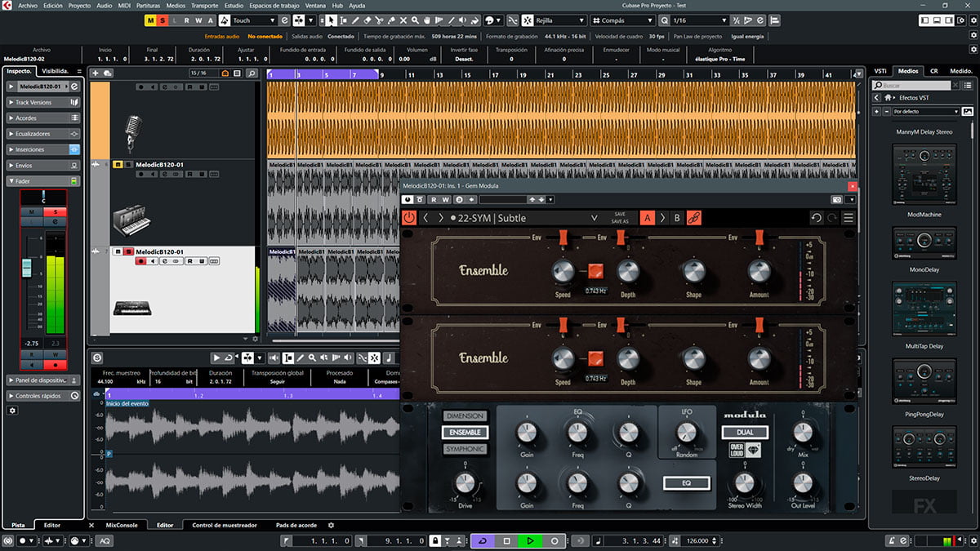The height and width of the screenshot is (551, 980).
Task: Start playback with the green play button
Action: pos(530,540)
